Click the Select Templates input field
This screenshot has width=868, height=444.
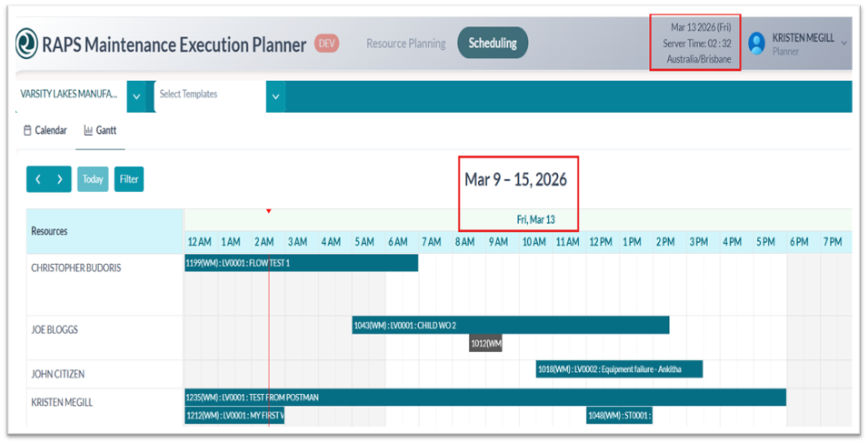[x=209, y=95]
